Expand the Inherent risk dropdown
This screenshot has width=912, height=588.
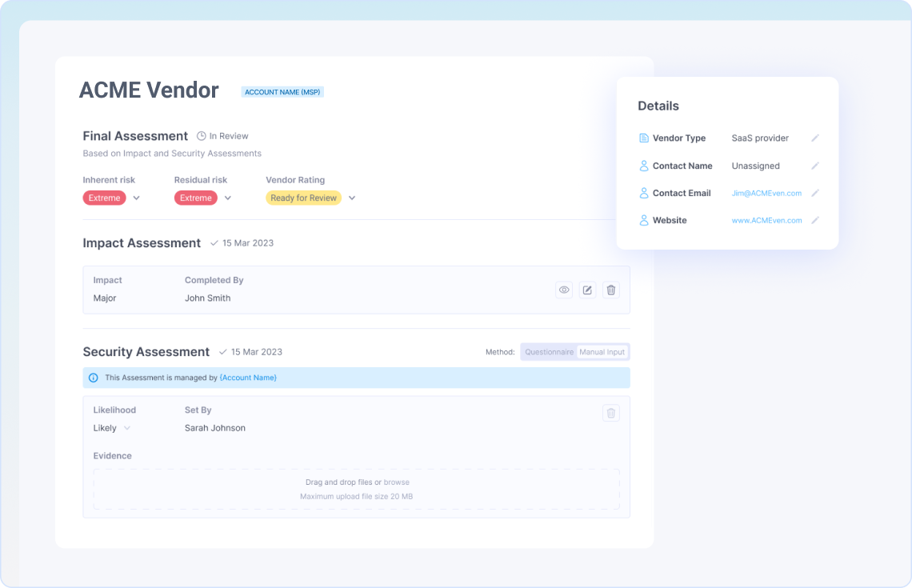136,198
